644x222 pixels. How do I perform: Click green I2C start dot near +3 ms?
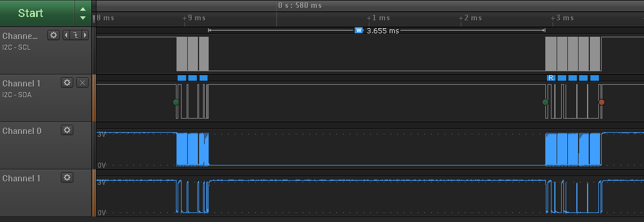pos(545,102)
